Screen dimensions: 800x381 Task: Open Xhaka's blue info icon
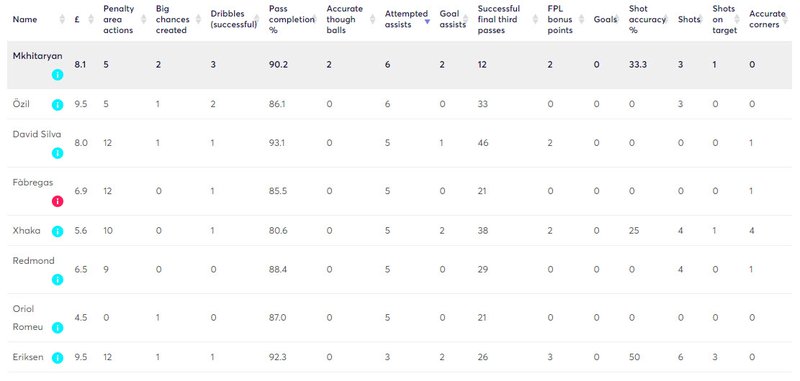[58, 232]
